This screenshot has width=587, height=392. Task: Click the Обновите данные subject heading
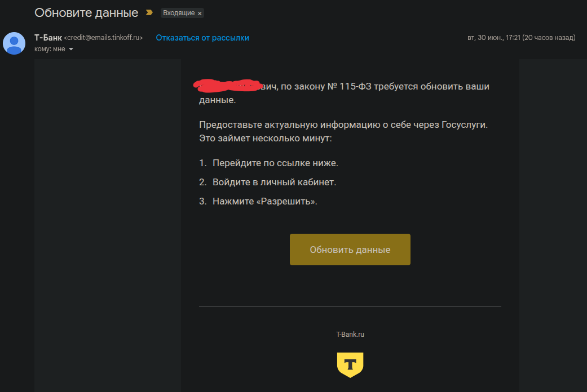tap(86, 13)
